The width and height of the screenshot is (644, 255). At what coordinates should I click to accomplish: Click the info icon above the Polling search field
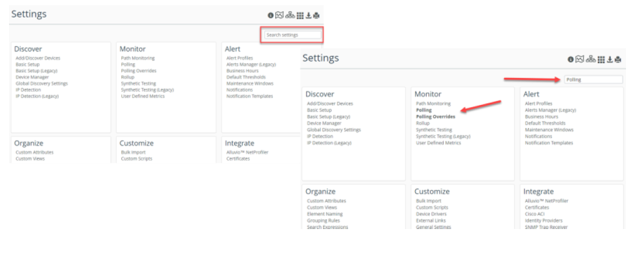tap(571, 59)
